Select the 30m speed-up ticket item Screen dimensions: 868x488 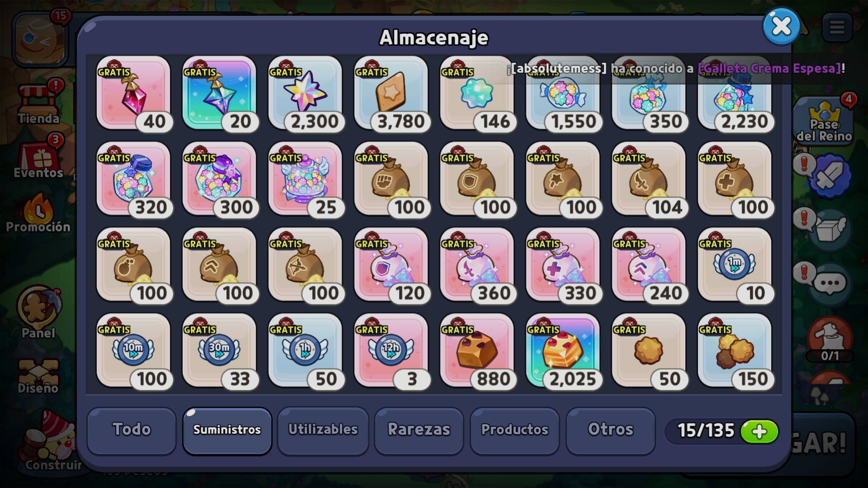[219, 351]
